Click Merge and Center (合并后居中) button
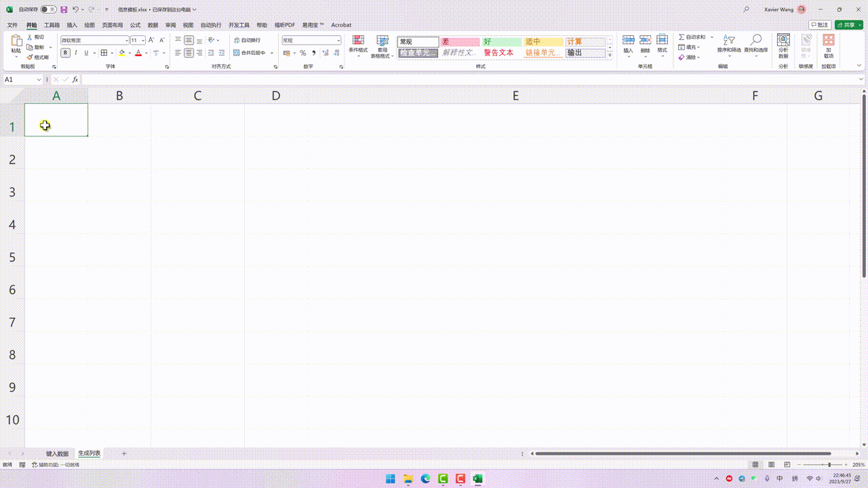Viewport: 868px width, 488px height. pos(250,53)
